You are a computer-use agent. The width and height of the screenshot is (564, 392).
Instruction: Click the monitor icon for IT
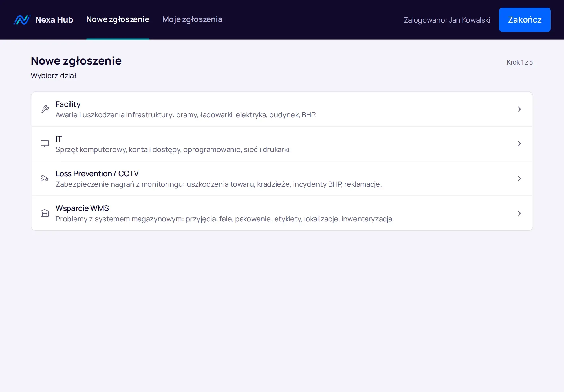tap(45, 144)
